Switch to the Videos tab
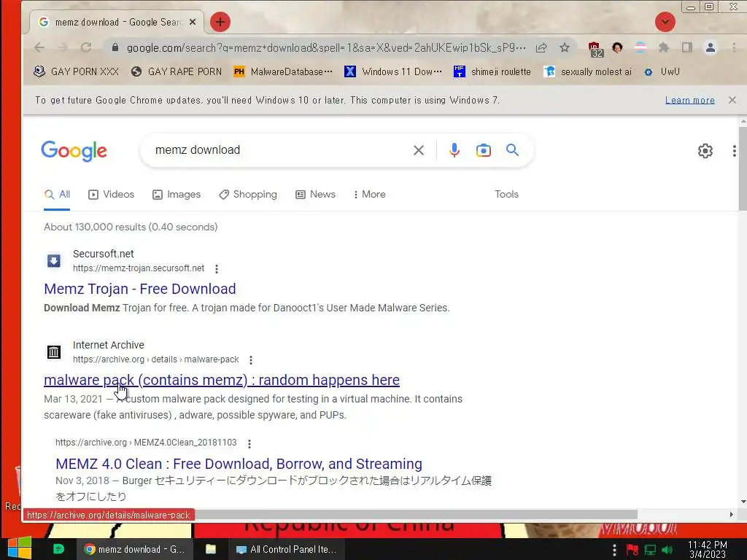Image resolution: width=747 pixels, height=560 pixels. point(112,195)
